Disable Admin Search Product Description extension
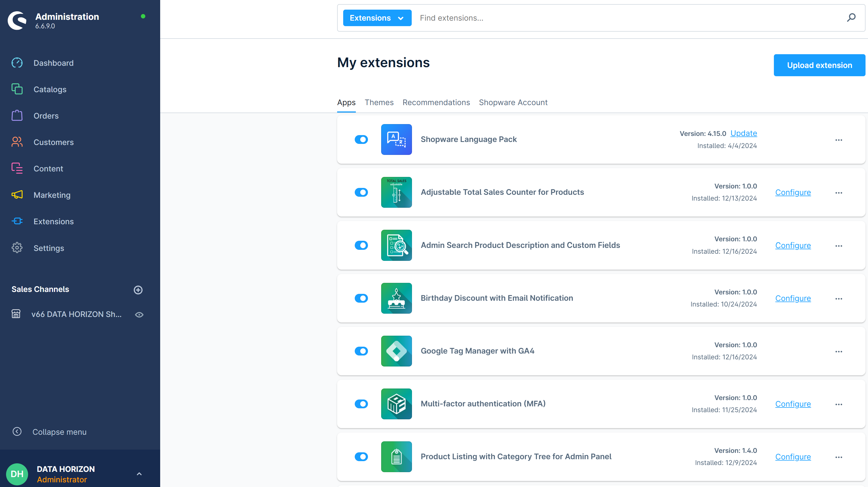 click(361, 245)
